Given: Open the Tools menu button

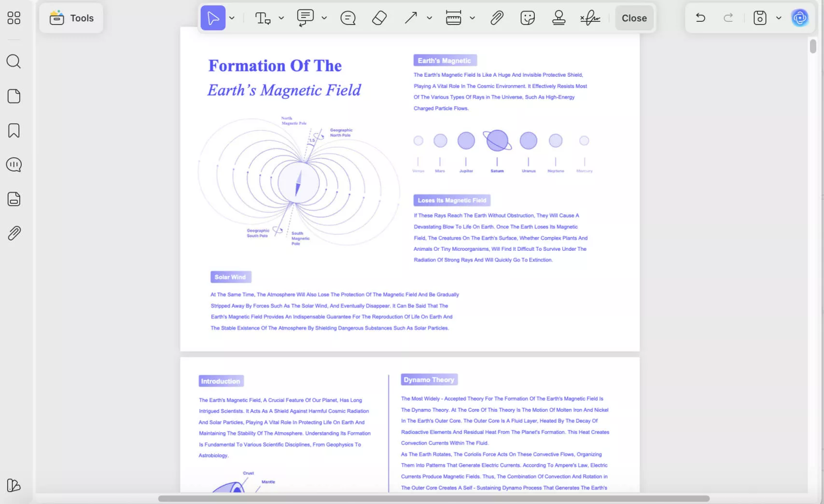Looking at the screenshot, I should 71,18.
